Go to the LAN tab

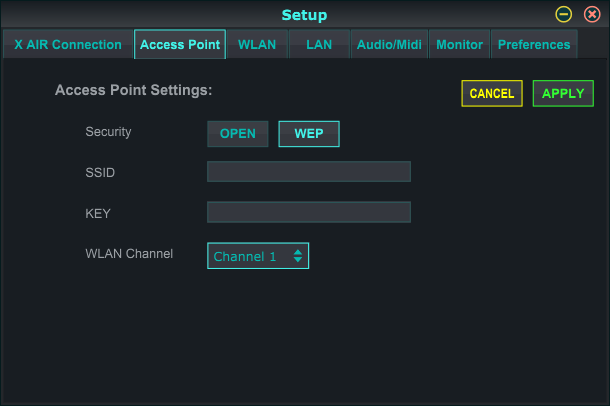click(319, 44)
